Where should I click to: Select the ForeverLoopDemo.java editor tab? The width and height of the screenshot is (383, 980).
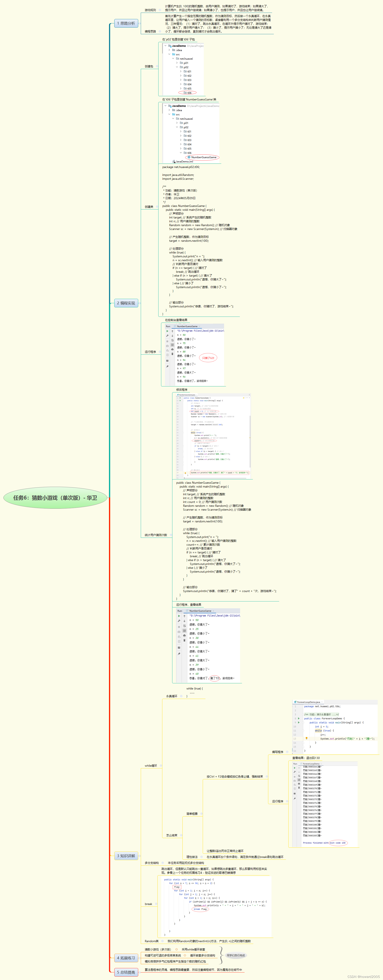click(308, 702)
